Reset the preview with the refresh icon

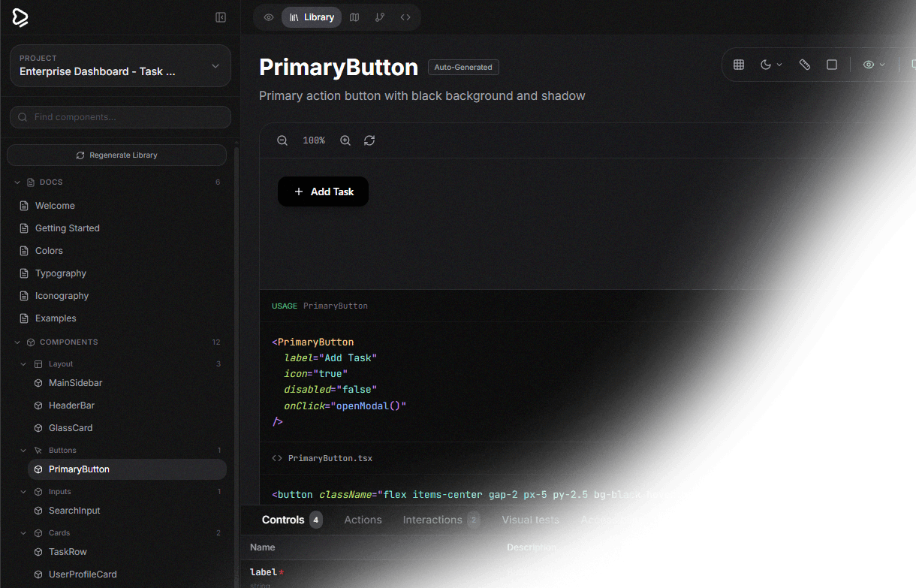[x=369, y=140]
